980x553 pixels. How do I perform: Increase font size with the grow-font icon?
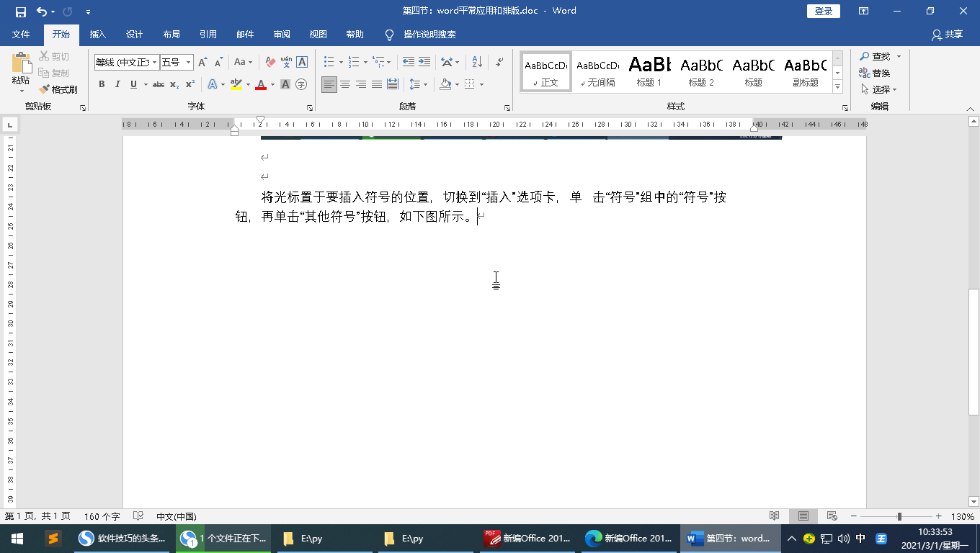pos(202,63)
